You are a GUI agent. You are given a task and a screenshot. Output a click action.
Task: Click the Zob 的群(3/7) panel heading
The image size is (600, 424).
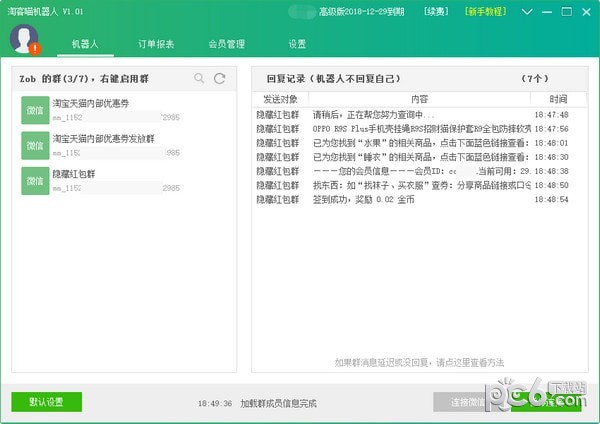(x=84, y=79)
